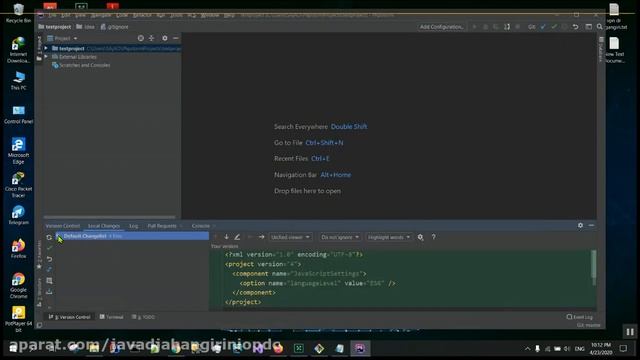Toggle the 1: Project side stripe button
Viewport: 640px width, 360px height.
tap(39, 49)
